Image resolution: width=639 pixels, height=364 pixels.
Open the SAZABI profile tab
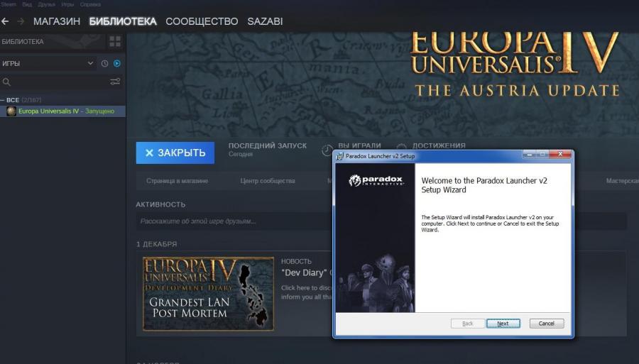(x=265, y=21)
